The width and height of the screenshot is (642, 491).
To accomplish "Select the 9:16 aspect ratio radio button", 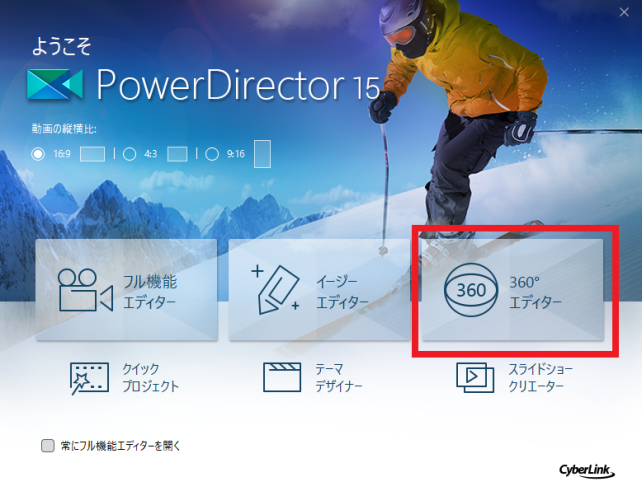I will tap(212, 154).
